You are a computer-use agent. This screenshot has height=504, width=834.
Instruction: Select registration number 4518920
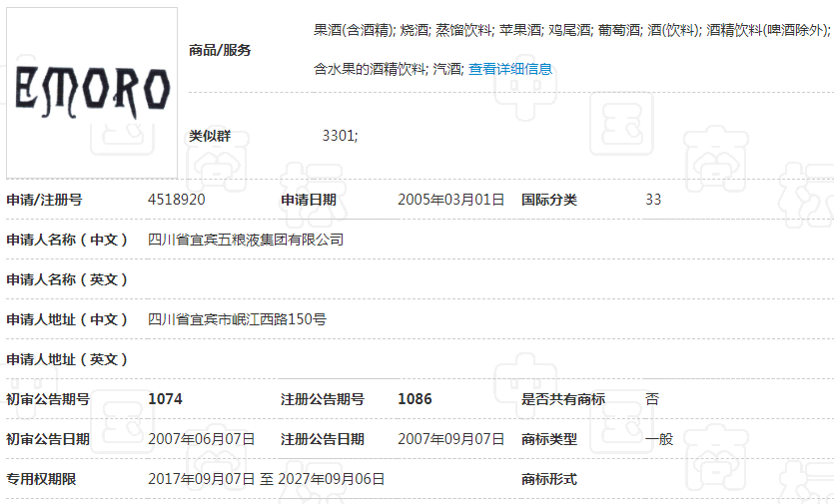[176, 200]
